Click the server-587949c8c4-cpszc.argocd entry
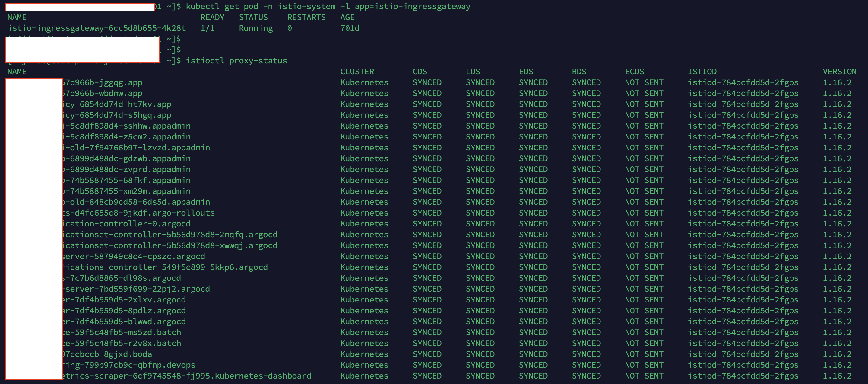 click(x=134, y=256)
